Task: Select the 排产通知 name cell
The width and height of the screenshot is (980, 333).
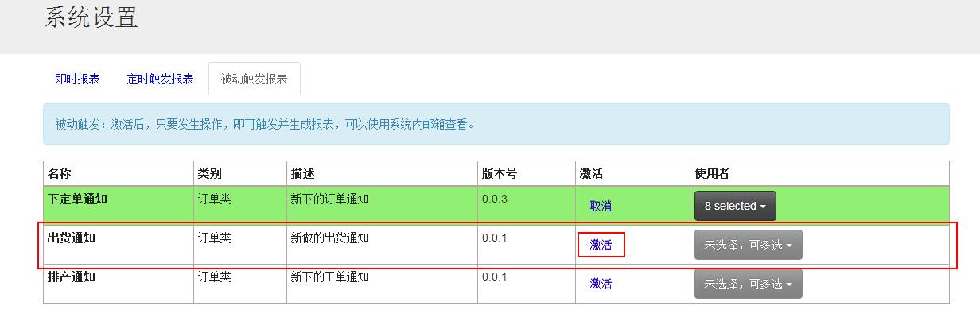Action: (x=72, y=277)
